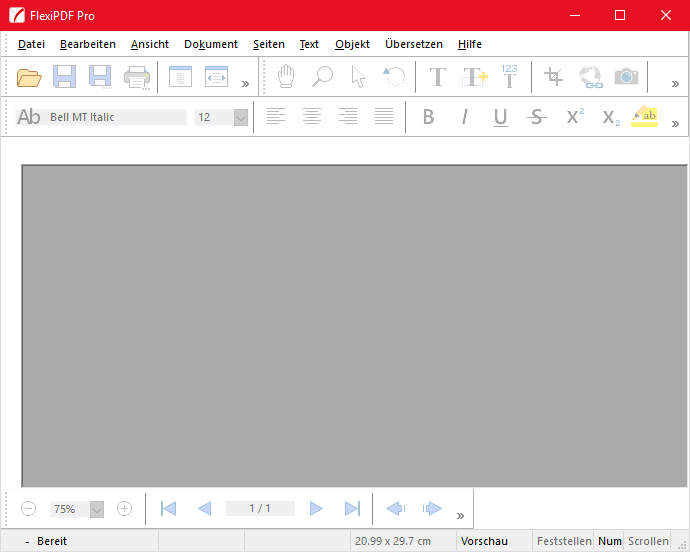Open the zoom level dropdown

(97, 509)
